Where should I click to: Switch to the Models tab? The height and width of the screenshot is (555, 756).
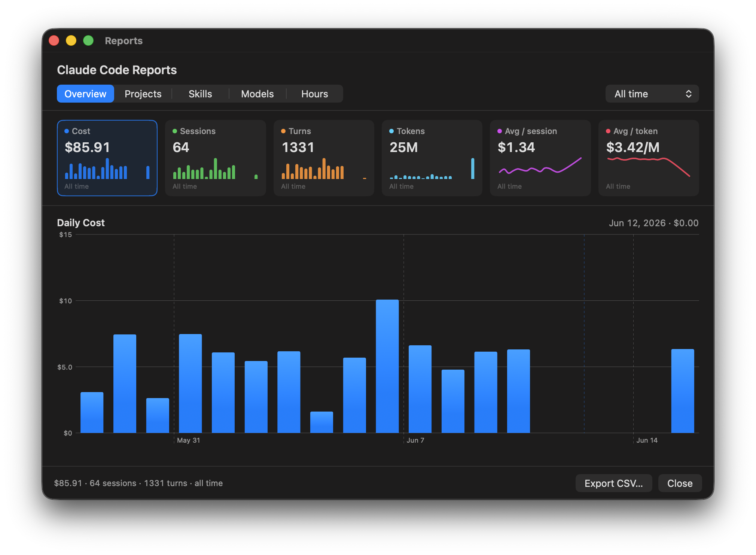[x=257, y=94]
